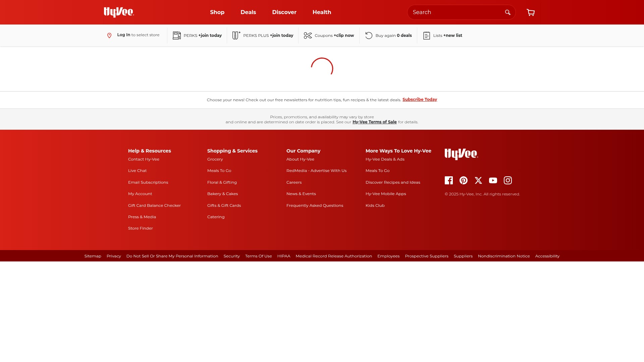Open About Hy-Vee link
This screenshot has height=362, width=644.
[x=300, y=159]
